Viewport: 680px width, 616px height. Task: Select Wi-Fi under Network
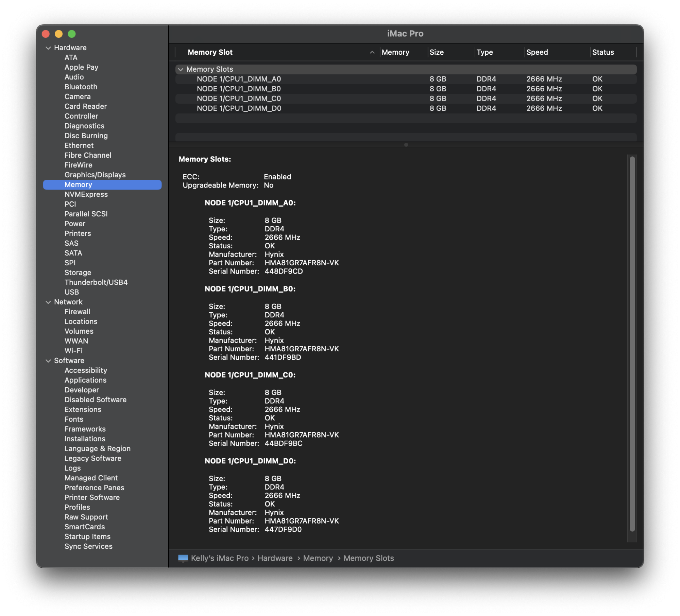click(x=73, y=351)
